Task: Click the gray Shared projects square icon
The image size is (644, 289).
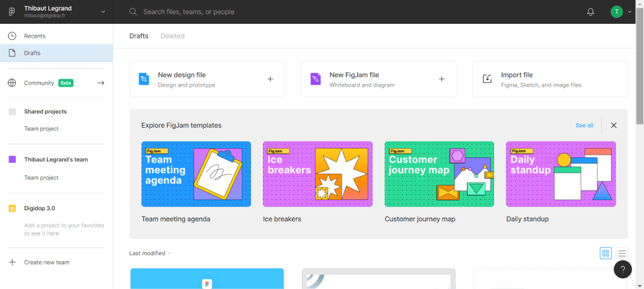Action: pos(13,111)
